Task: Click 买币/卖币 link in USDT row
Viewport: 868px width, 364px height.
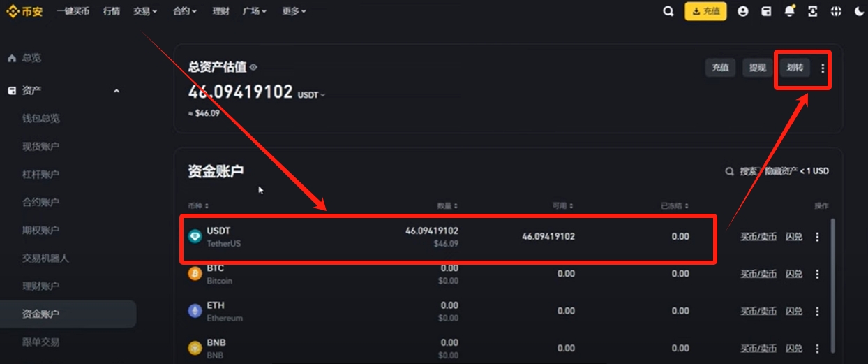Action: [x=758, y=237]
